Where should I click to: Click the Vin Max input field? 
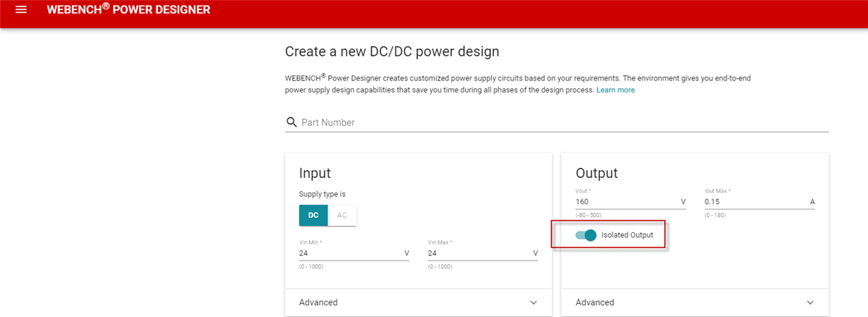click(483, 253)
